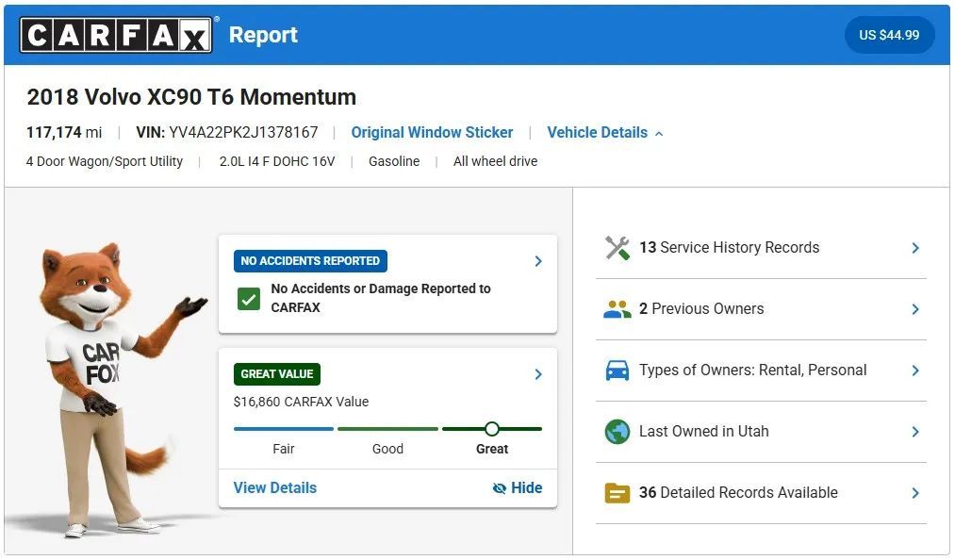Click No Accidents or Damage Reported text
Image resolution: width=955 pixels, height=560 pixels.
pyautogui.click(x=381, y=298)
